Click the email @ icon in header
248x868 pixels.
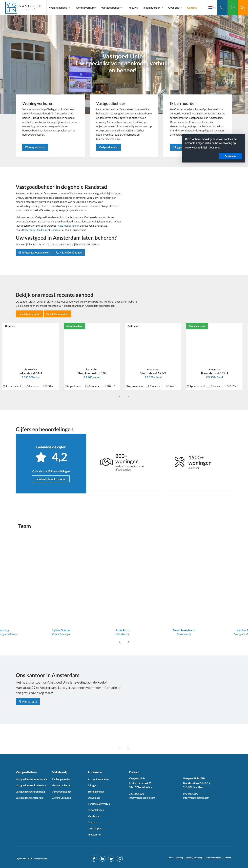click(232, 7)
